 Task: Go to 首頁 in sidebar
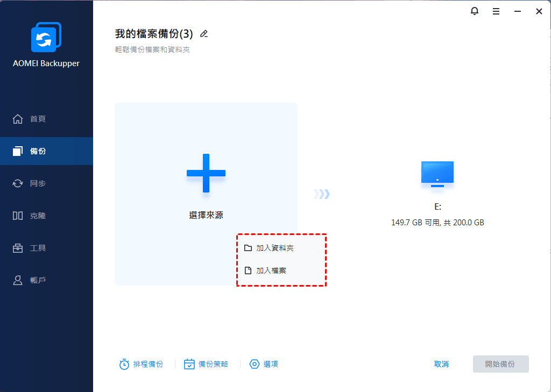(46, 119)
